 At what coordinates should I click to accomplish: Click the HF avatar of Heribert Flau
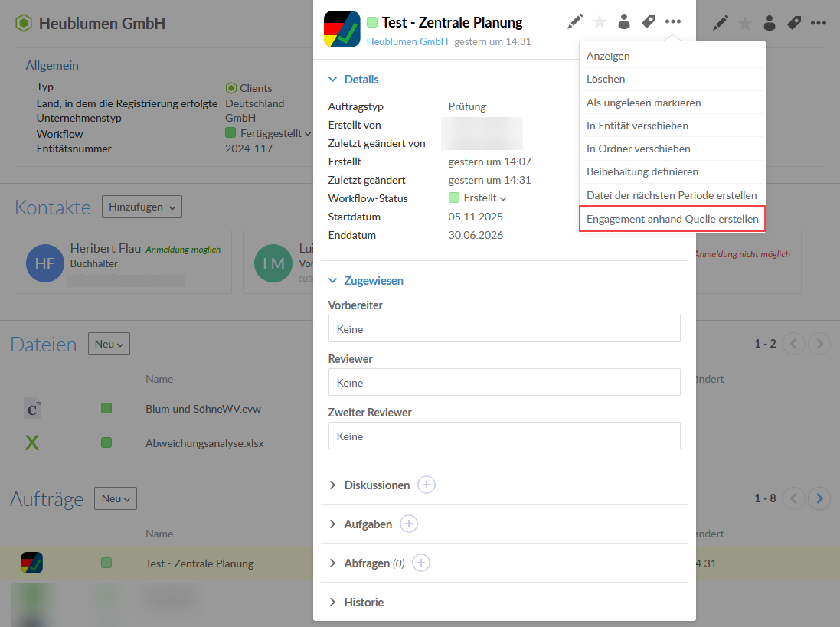point(45,263)
